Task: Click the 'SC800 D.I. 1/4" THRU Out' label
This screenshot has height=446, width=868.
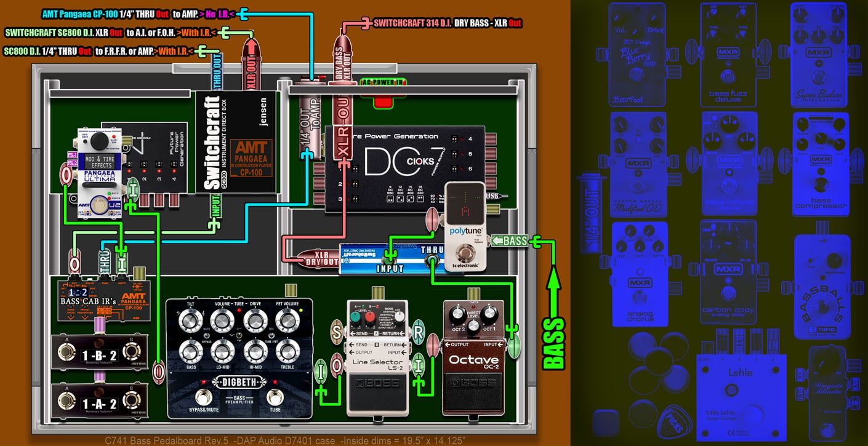Action: (47, 52)
